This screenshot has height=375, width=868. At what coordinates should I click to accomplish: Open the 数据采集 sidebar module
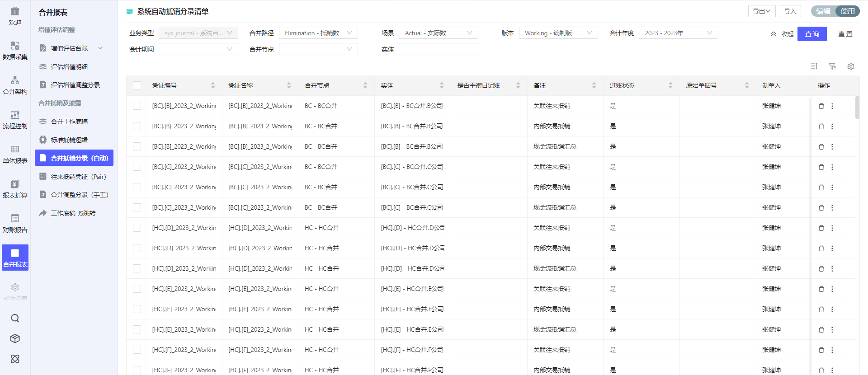(15, 50)
